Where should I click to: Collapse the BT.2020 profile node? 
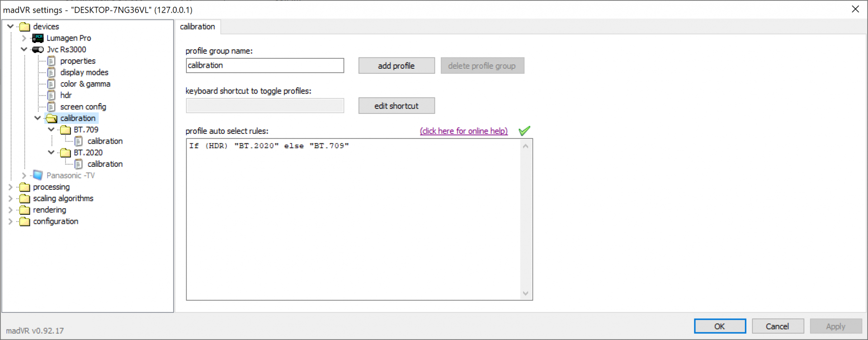pos(51,153)
